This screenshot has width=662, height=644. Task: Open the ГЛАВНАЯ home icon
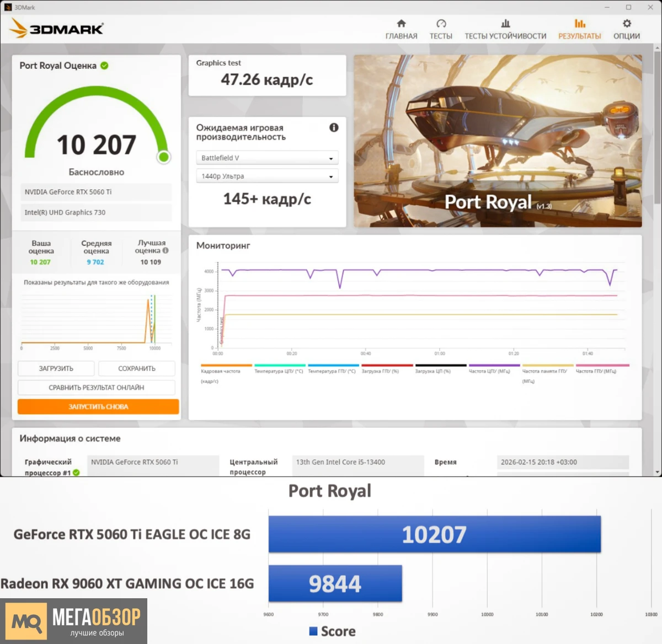click(401, 24)
